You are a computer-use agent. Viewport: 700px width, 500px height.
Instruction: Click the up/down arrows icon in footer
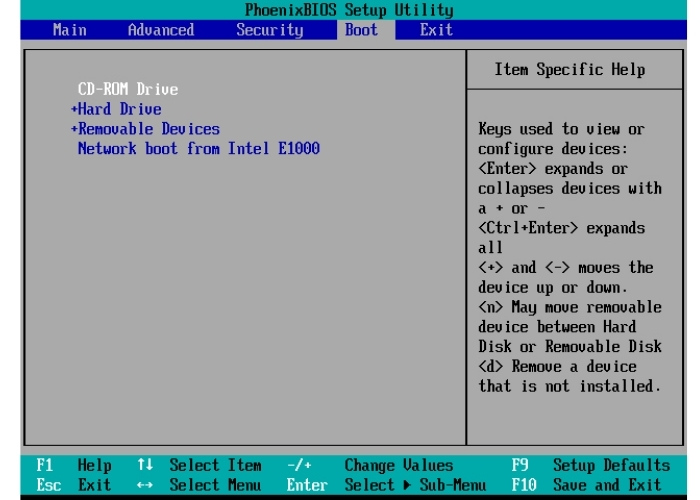[145, 466]
